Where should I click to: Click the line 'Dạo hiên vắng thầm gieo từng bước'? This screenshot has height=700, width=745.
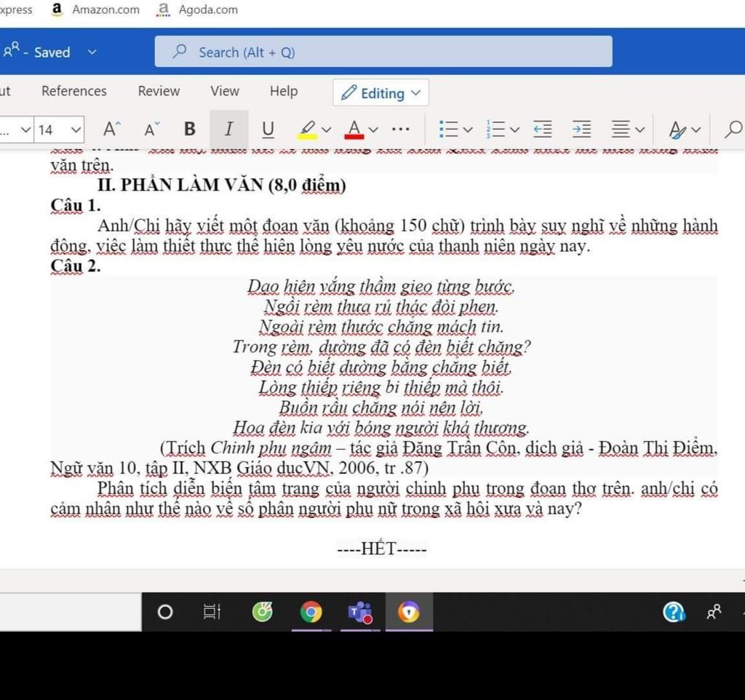point(381,286)
